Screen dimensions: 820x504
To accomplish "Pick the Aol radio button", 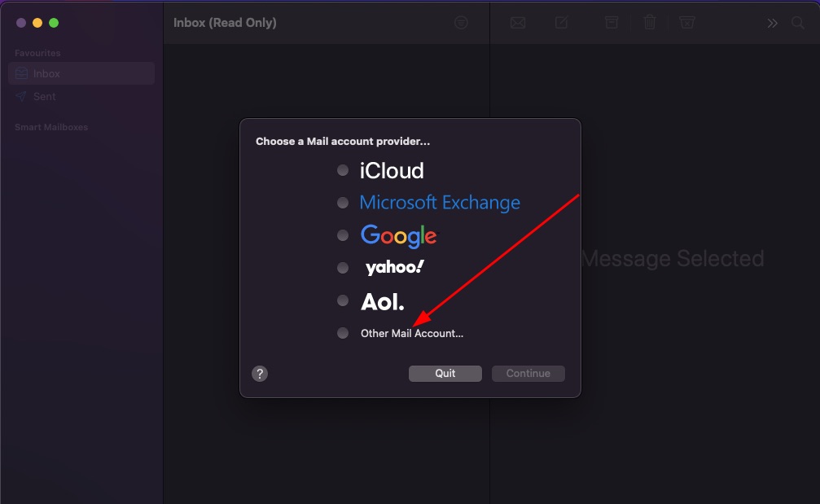I will pos(343,300).
